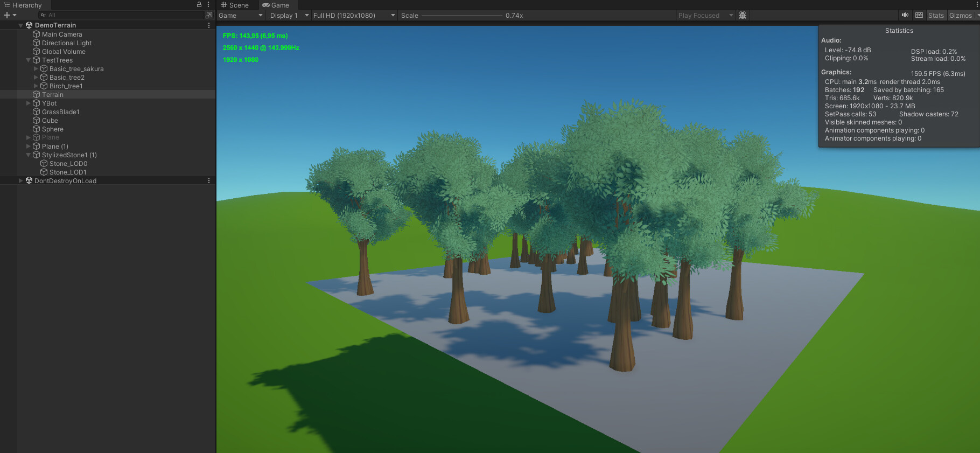980x453 pixels.
Task: Select the greyed-out Plane object row
Action: point(108,137)
